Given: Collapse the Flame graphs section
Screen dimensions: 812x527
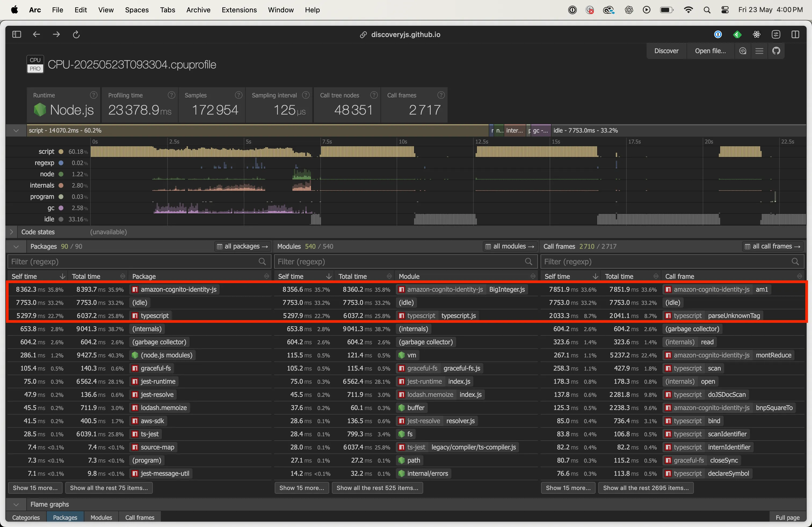Looking at the screenshot, I should [16, 504].
